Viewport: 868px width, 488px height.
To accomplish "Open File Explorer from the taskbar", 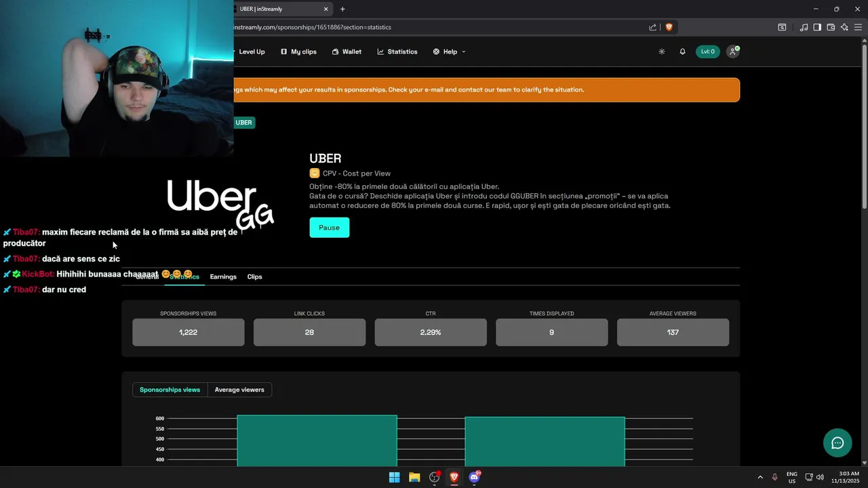I will coord(414,477).
